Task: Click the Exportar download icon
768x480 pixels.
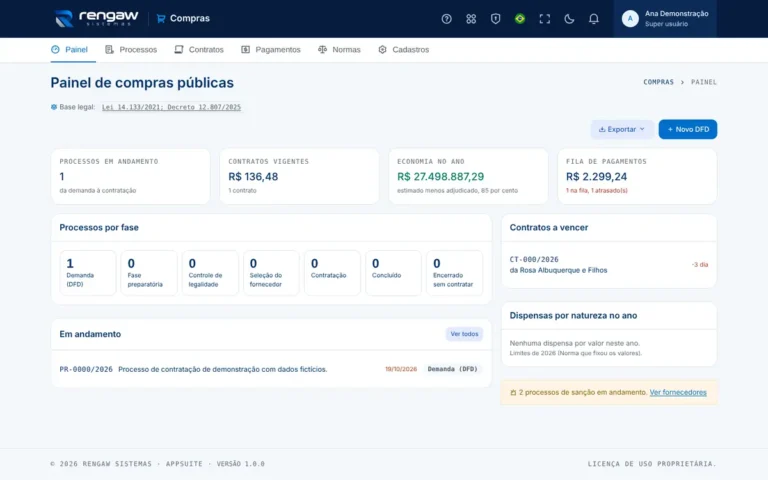Action: (x=602, y=129)
